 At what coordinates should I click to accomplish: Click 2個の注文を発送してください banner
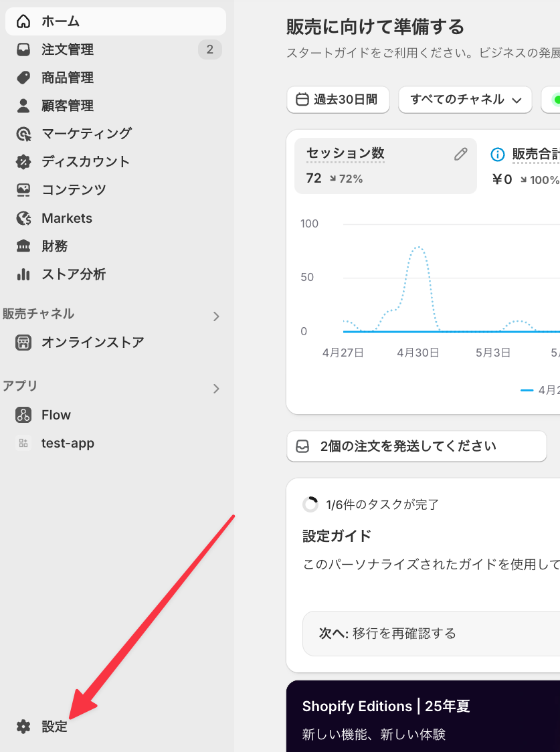pyautogui.click(x=416, y=446)
